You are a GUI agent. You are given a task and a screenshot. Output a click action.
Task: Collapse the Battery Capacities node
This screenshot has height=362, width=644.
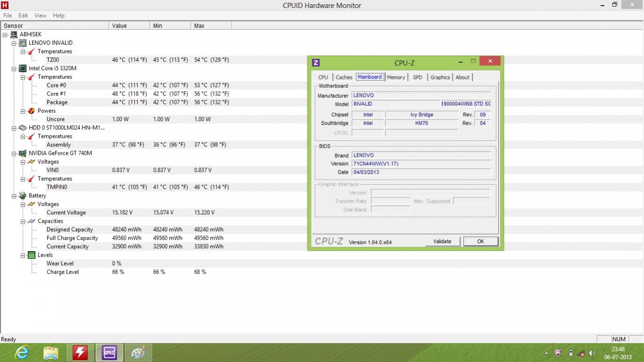pyautogui.click(x=23, y=221)
